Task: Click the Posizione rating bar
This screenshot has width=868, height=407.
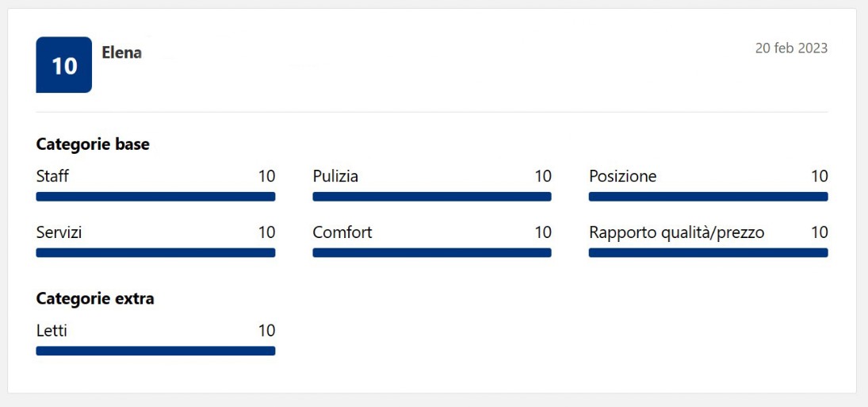Action: click(709, 197)
